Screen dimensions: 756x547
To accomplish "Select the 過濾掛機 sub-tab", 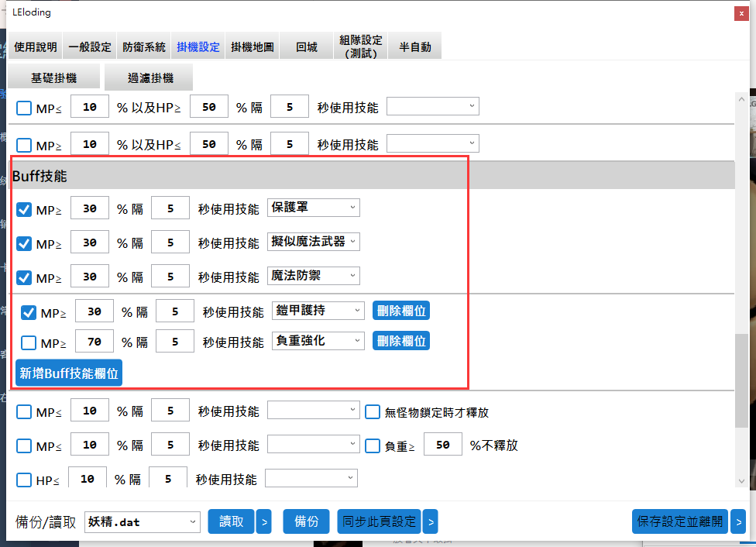I will tap(150, 77).
